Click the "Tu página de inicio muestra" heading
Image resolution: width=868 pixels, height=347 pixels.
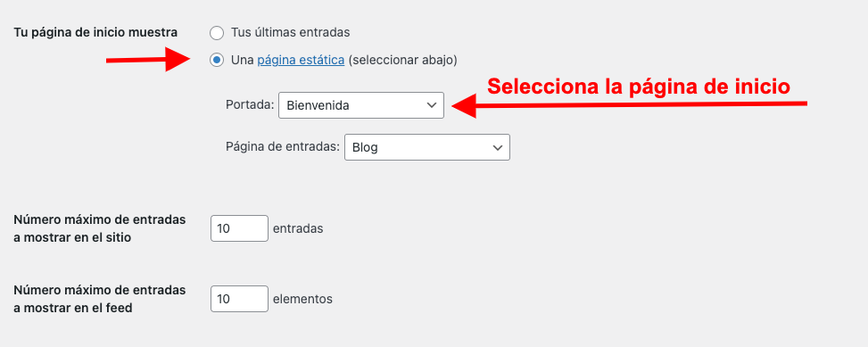tap(95, 33)
